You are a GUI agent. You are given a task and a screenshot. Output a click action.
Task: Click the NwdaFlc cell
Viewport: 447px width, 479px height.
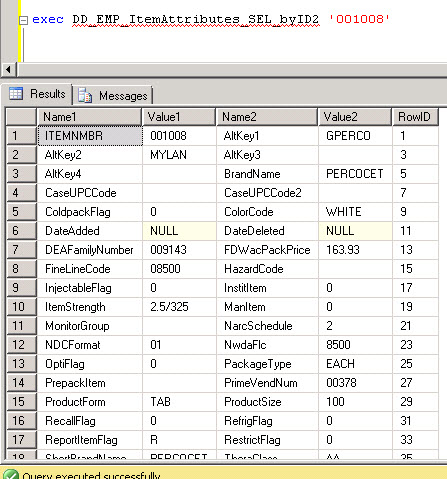point(267,345)
